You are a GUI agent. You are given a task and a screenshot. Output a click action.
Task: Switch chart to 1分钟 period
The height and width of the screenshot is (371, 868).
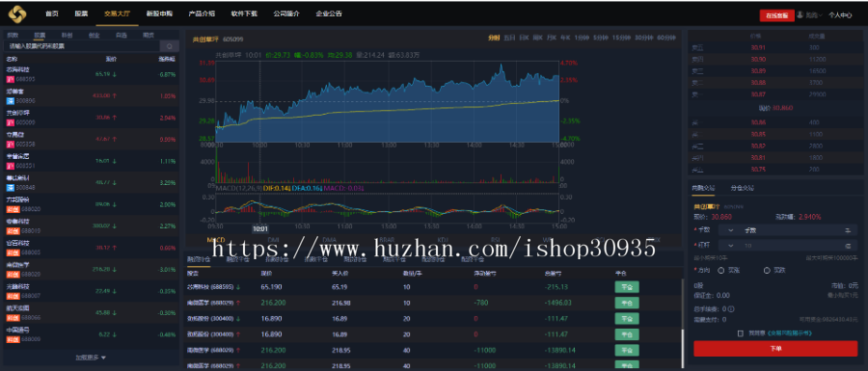(582, 39)
